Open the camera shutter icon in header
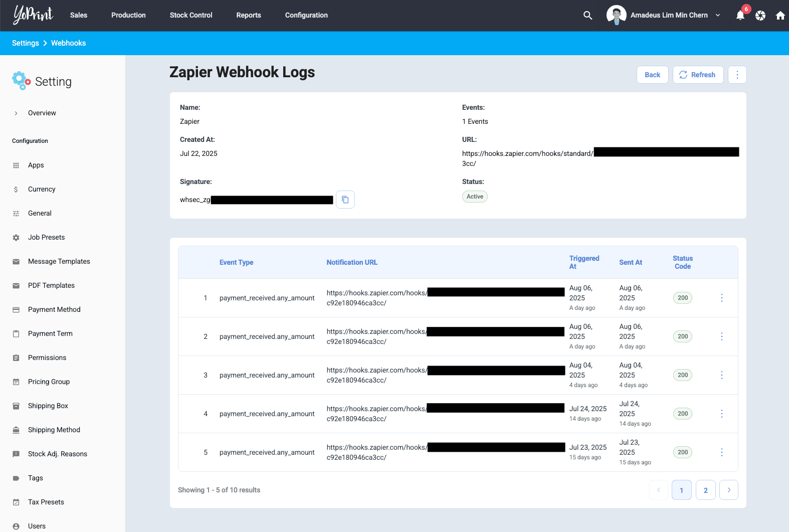 pos(760,16)
